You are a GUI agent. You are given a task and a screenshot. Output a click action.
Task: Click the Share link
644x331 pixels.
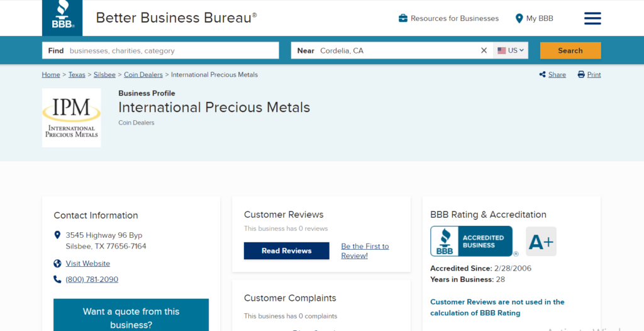point(557,74)
